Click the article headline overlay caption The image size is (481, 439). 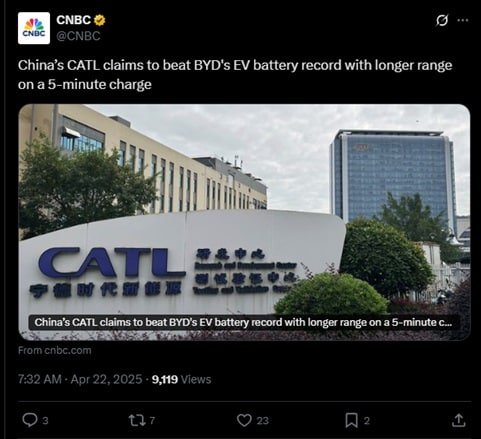(x=244, y=322)
